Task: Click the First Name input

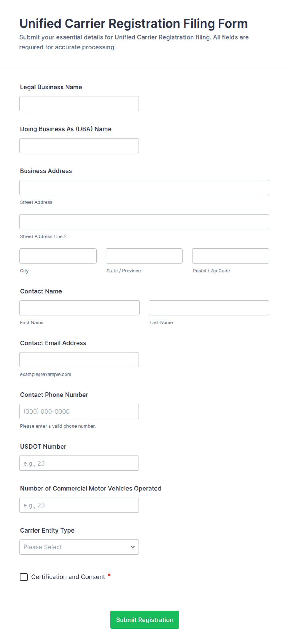Action: point(79,308)
